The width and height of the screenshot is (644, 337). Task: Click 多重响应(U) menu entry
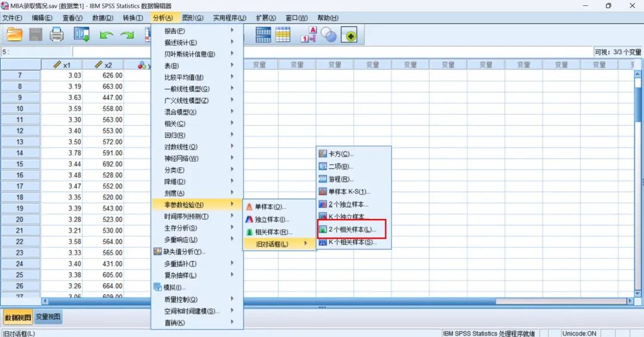pos(197,240)
